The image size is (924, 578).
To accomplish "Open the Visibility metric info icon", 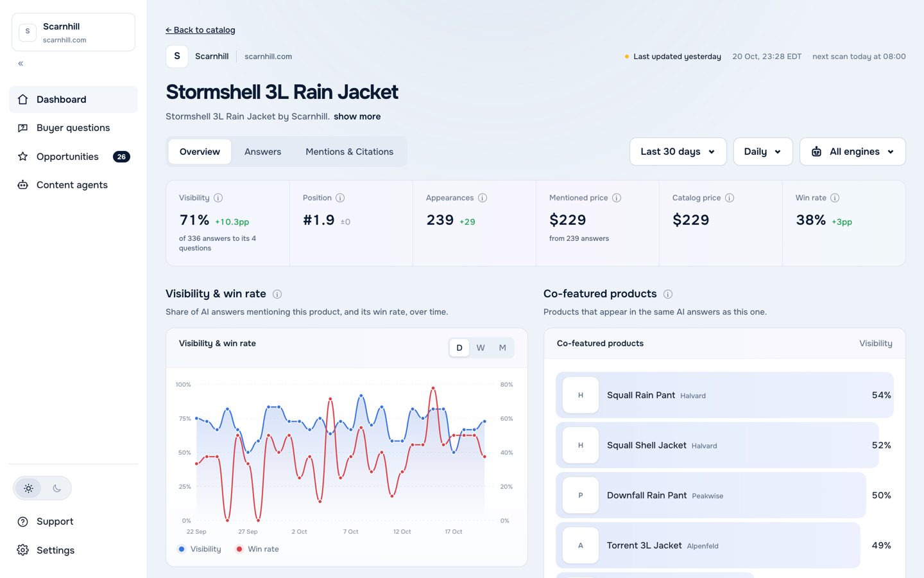I will pos(218,198).
